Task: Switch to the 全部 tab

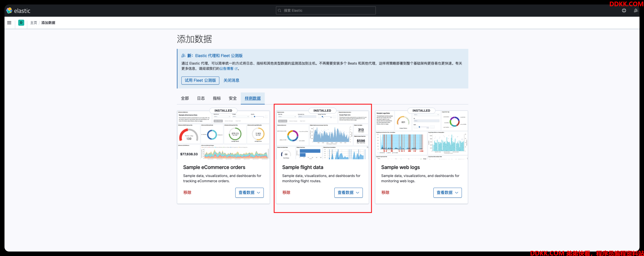Action: [185, 98]
